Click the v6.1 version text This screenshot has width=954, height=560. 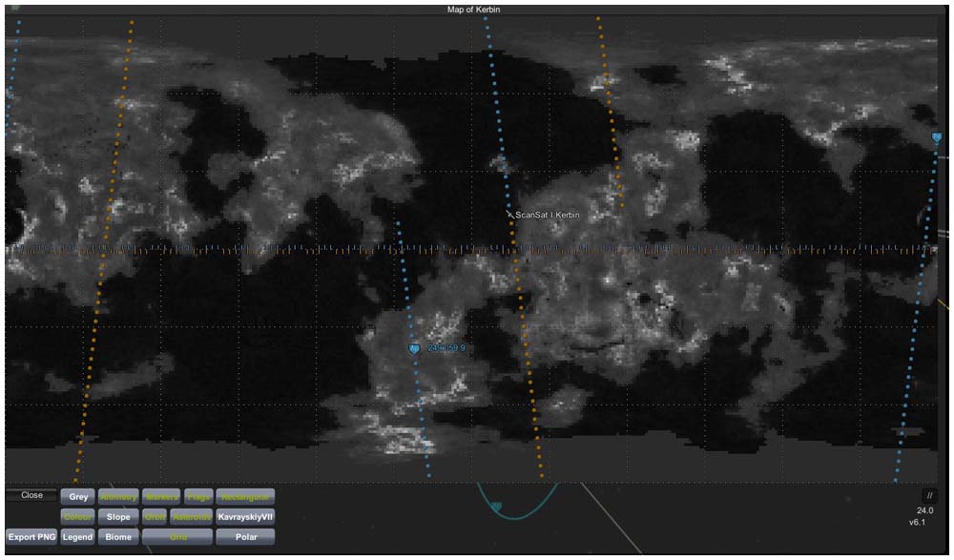(917, 522)
